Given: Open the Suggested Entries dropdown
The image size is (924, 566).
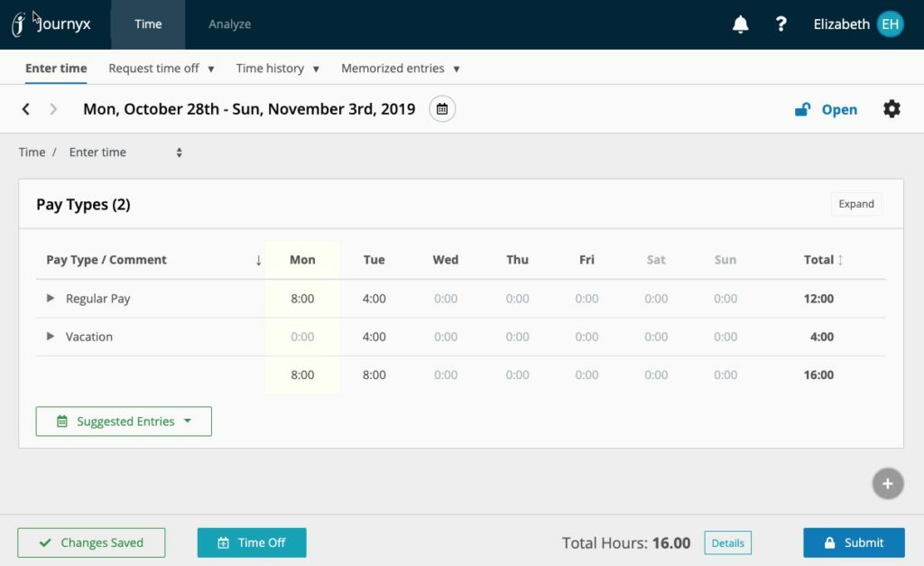Looking at the screenshot, I should [124, 421].
